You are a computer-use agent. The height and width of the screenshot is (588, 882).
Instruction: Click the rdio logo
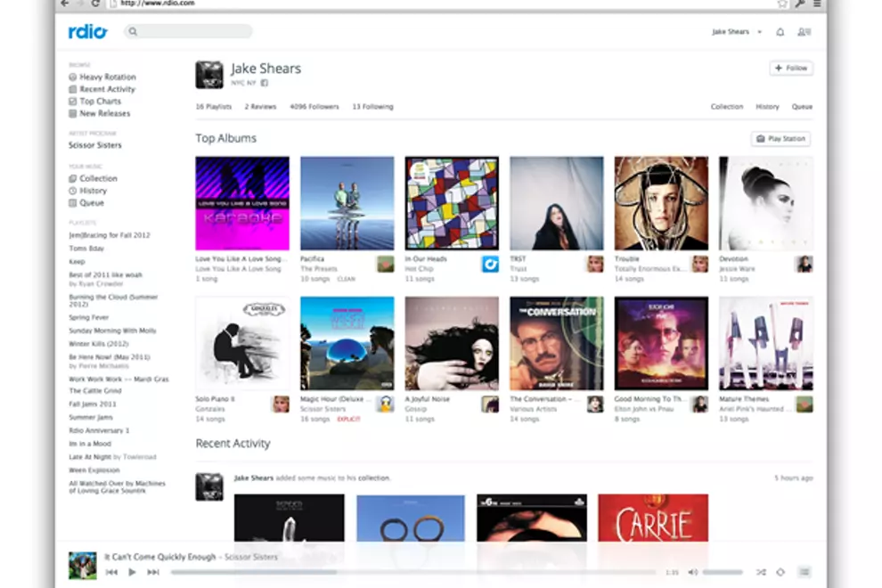click(x=87, y=32)
